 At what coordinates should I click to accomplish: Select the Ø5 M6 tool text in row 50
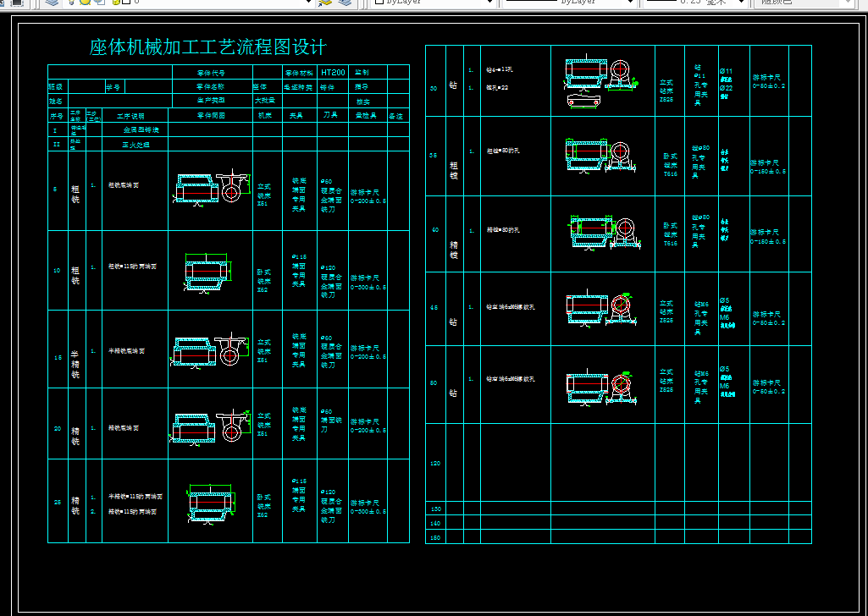point(727,382)
